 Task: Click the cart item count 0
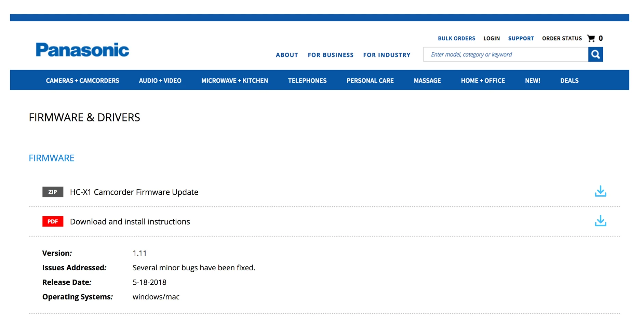coord(601,38)
